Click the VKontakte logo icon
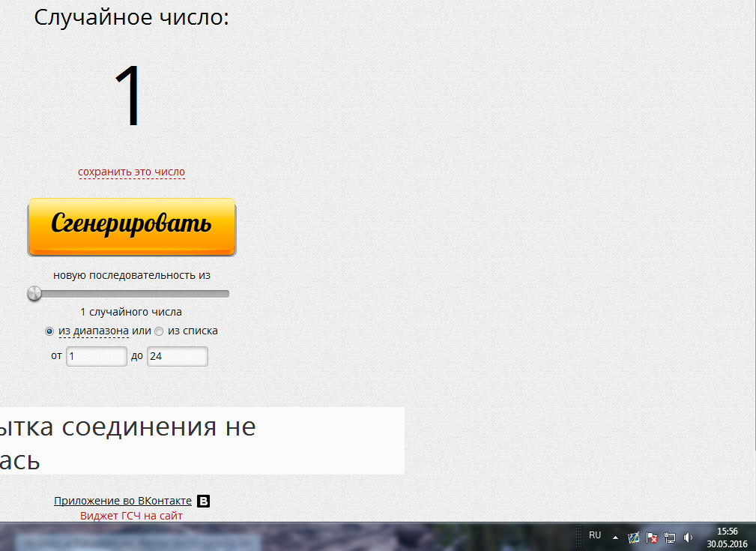756x551 pixels. (x=203, y=502)
